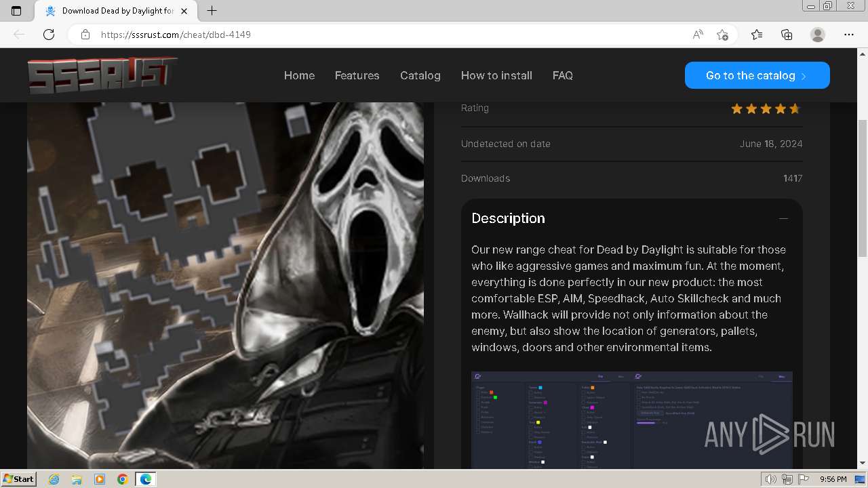Screen dimensions: 868x488
Task: Open Edge Settings and more menu
Action: [x=849, y=35]
